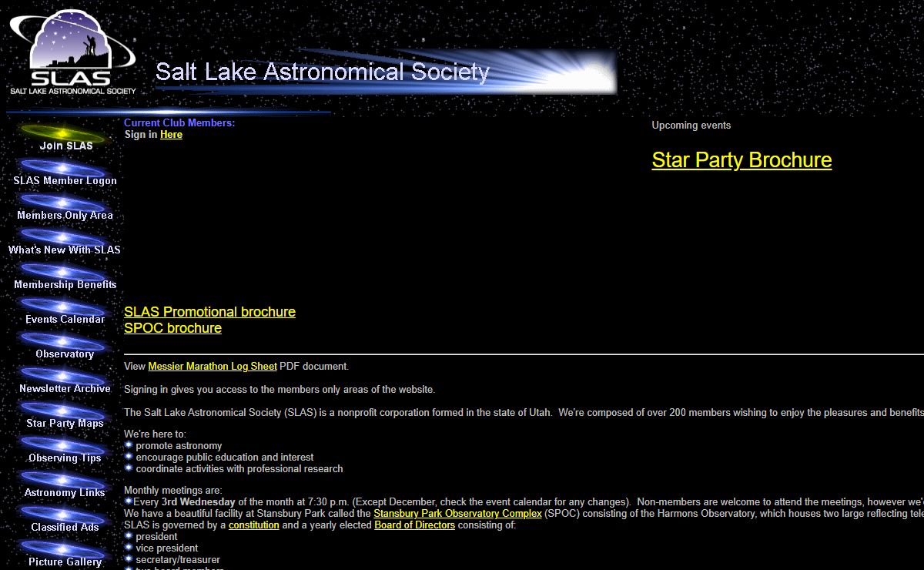924x570 pixels.
Task: Click the 'Monthly meetings are:' text
Action: pos(172,491)
